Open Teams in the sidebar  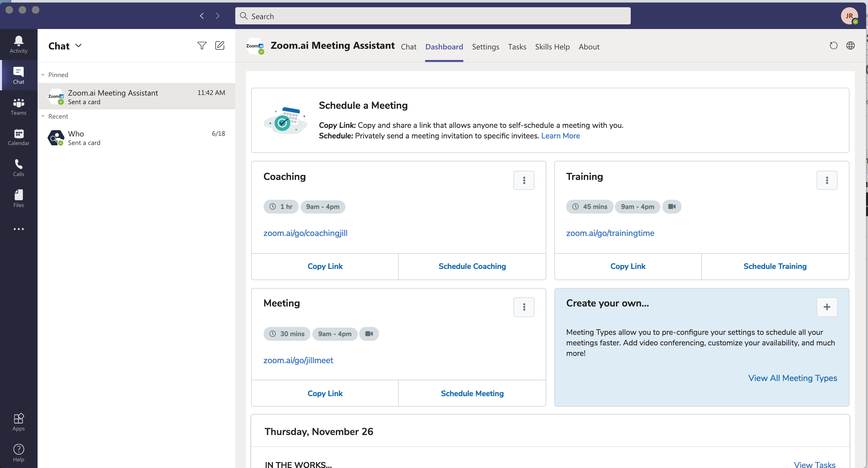pos(18,106)
